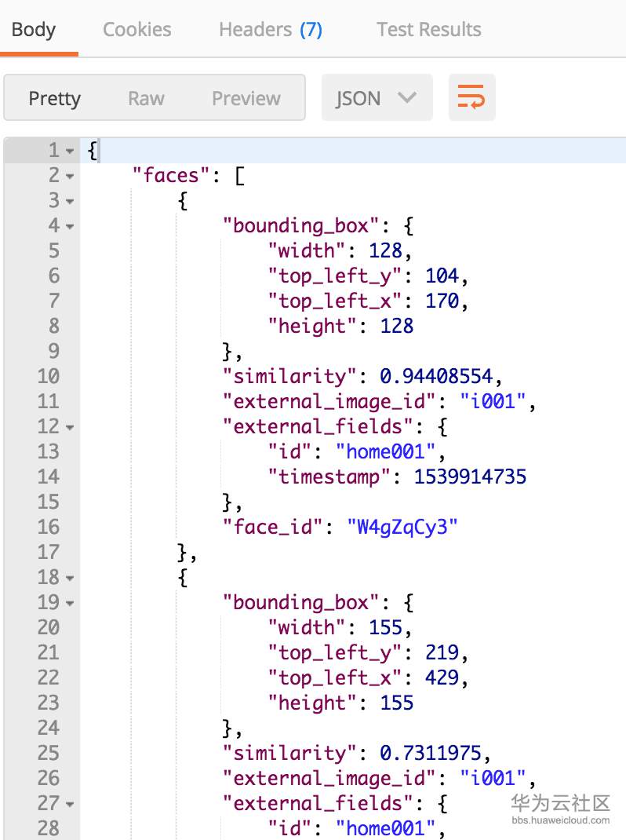Screen dimensions: 626x840
Task: Click the width value 128
Action: tap(385, 250)
